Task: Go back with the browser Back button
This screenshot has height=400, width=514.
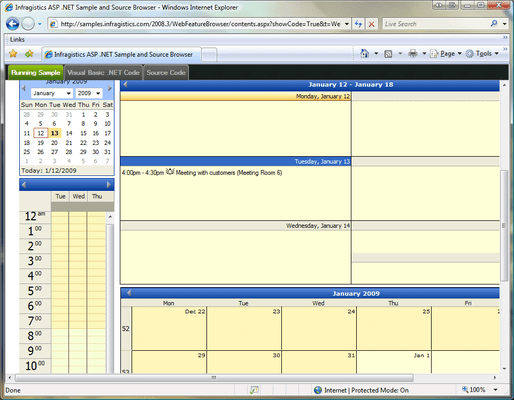Action: (x=12, y=24)
